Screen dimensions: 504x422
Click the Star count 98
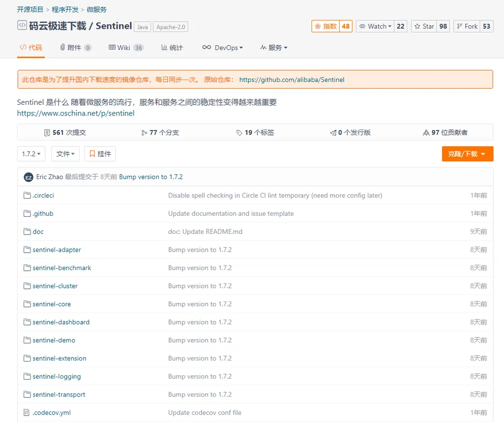click(x=443, y=26)
